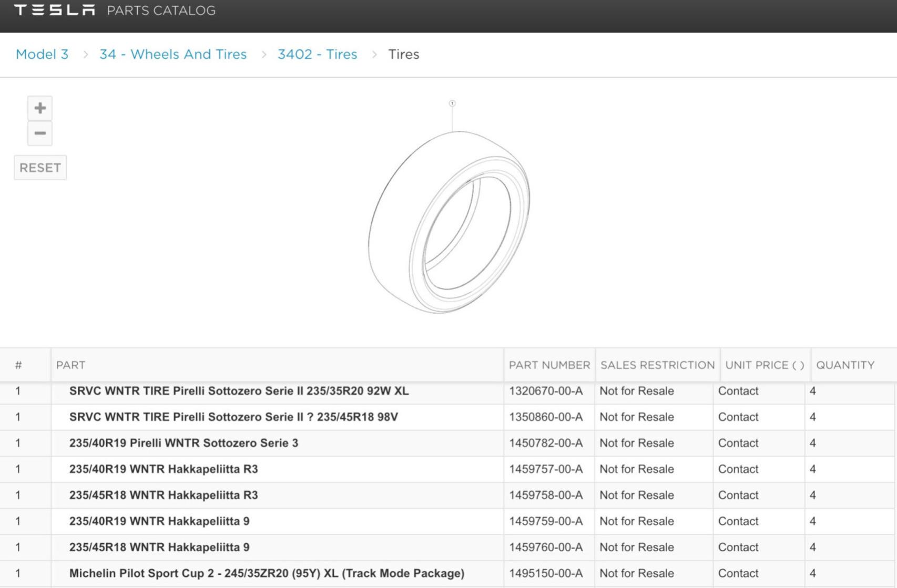
Task: Click Contact price for 1350860-00-A
Action: pyautogui.click(x=738, y=417)
